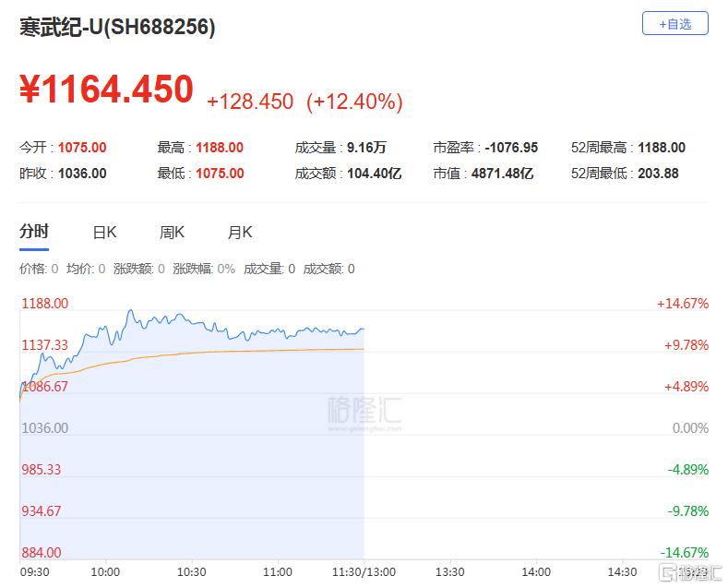
Task: Click the 格隆汇 logo in bottom-right corner
Action: pyautogui.click(x=684, y=574)
